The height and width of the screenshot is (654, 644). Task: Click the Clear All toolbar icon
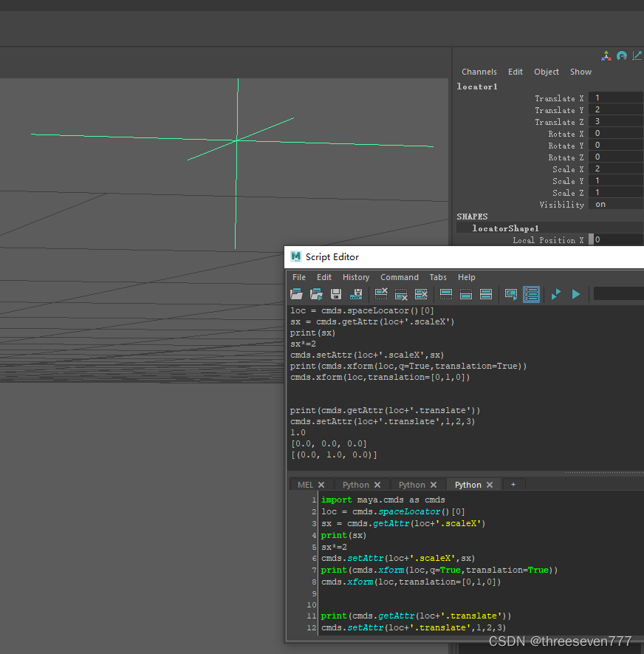[422, 294]
